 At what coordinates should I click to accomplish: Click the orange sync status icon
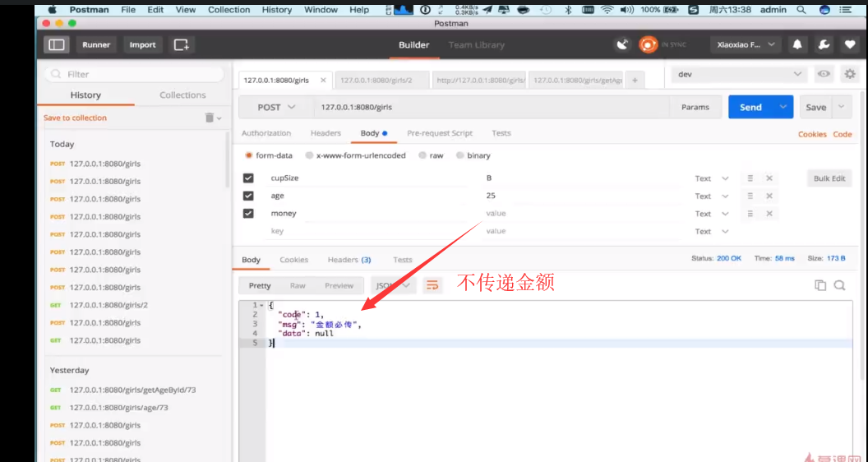(x=648, y=45)
